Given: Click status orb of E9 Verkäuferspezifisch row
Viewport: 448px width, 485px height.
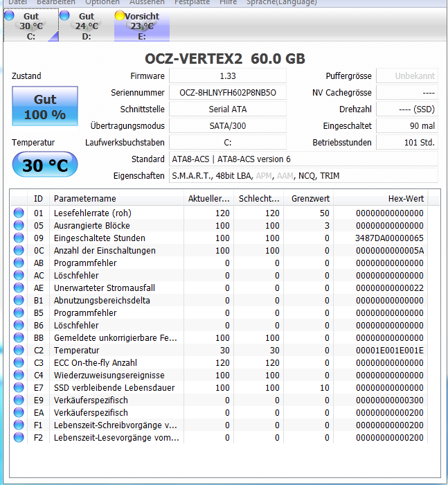Looking at the screenshot, I should coord(19,400).
